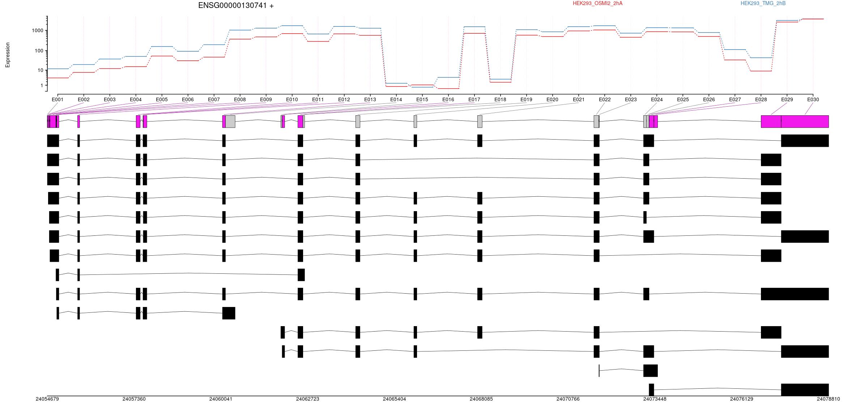This screenshot has width=868, height=405.
Task: Click exon bin label E002
Action: [x=84, y=99]
